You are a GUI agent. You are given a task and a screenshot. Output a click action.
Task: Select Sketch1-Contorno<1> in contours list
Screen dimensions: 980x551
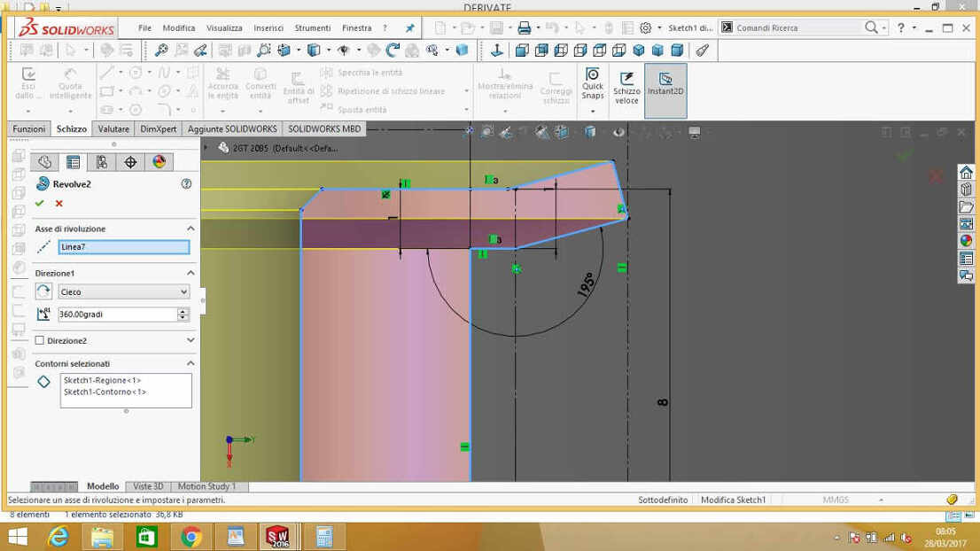point(105,392)
